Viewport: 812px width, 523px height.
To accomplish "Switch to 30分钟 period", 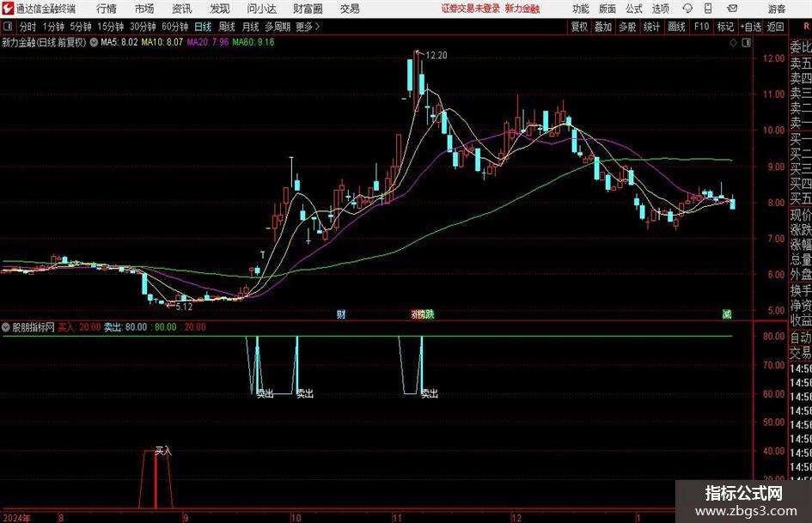I will click(x=143, y=27).
